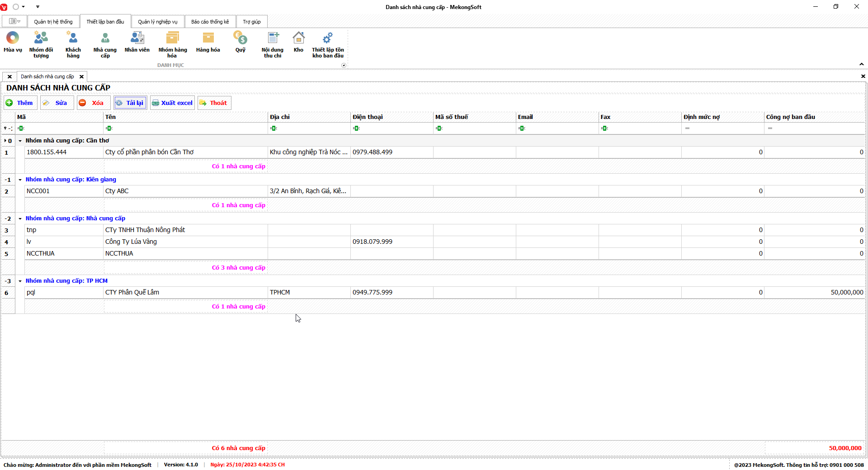Open Nhóm đối tượng category
Image resolution: width=868 pixels, height=470 pixels.
coord(41,44)
